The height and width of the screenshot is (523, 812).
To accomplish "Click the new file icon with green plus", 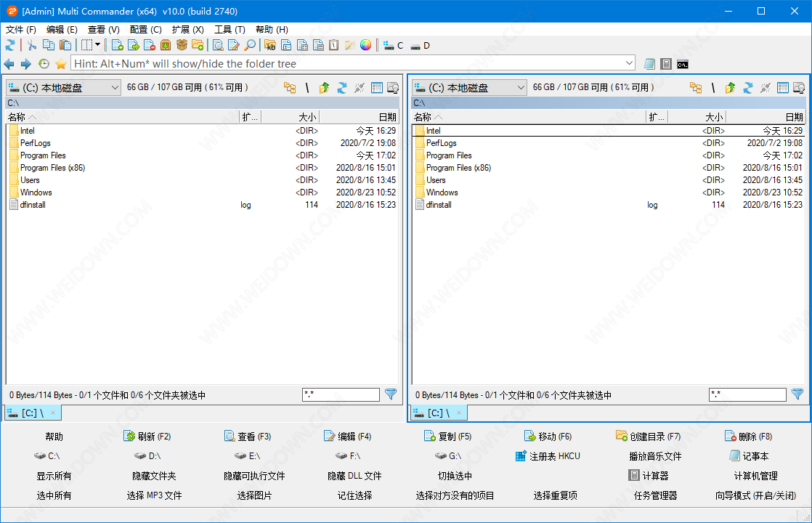I will pyautogui.click(x=118, y=46).
